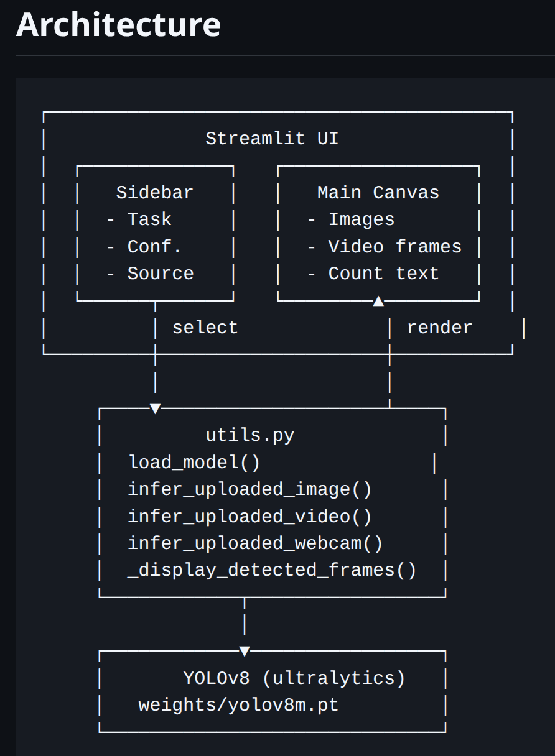Click the utils.py file name
The height and width of the screenshot is (756, 555).
click(x=250, y=435)
